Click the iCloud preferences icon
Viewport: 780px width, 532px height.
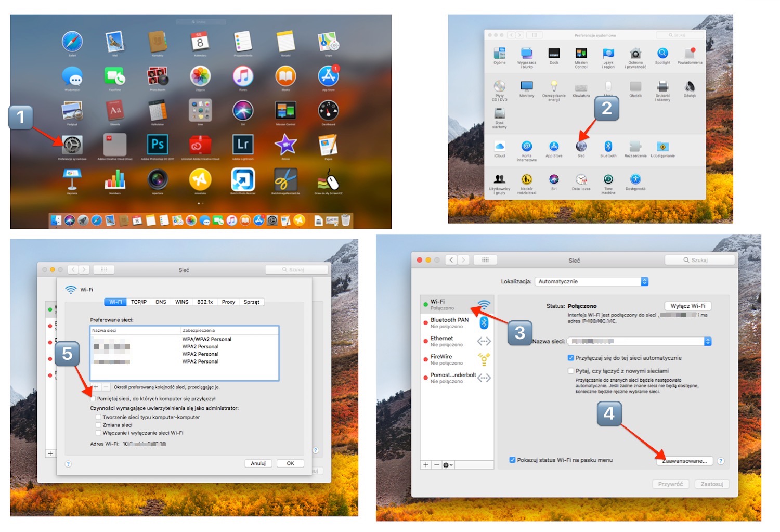pyautogui.click(x=499, y=147)
